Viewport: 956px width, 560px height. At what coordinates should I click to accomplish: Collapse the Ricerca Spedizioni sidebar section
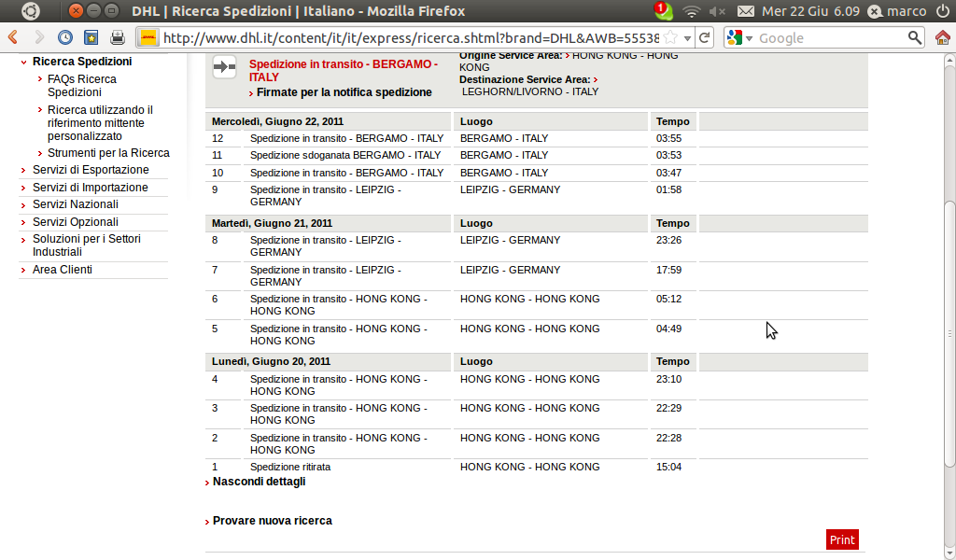pyautogui.click(x=23, y=62)
